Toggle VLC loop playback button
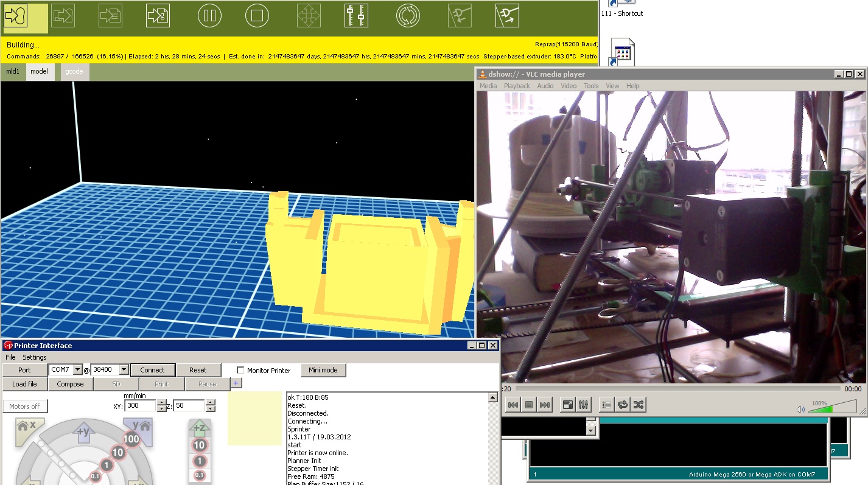Viewport: 868px width, 485px height. coord(622,405)
